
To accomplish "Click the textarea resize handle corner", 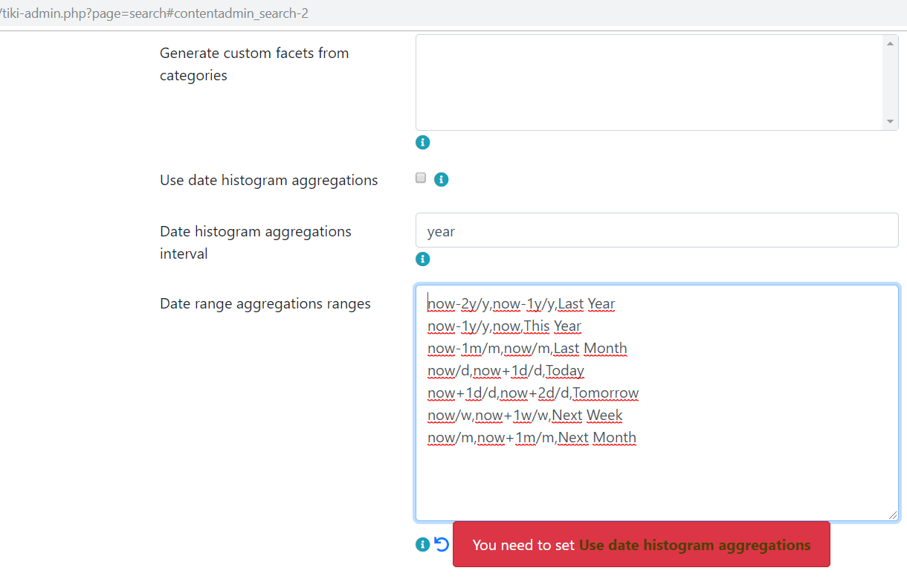I will click(x=892, y=514).
